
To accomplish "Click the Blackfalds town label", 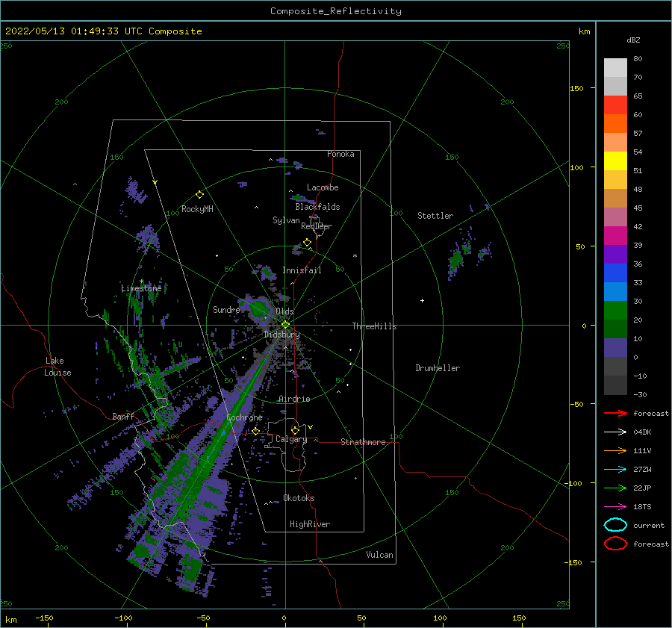I will pyautogui.click(x=317, y=207).
